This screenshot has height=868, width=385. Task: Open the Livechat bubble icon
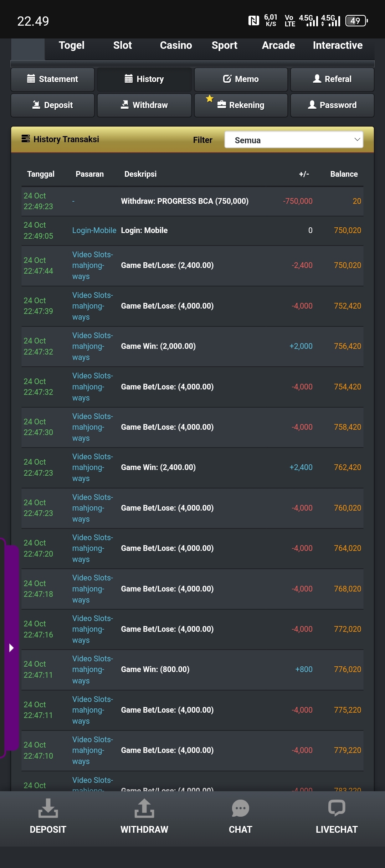tap(337, 808)
